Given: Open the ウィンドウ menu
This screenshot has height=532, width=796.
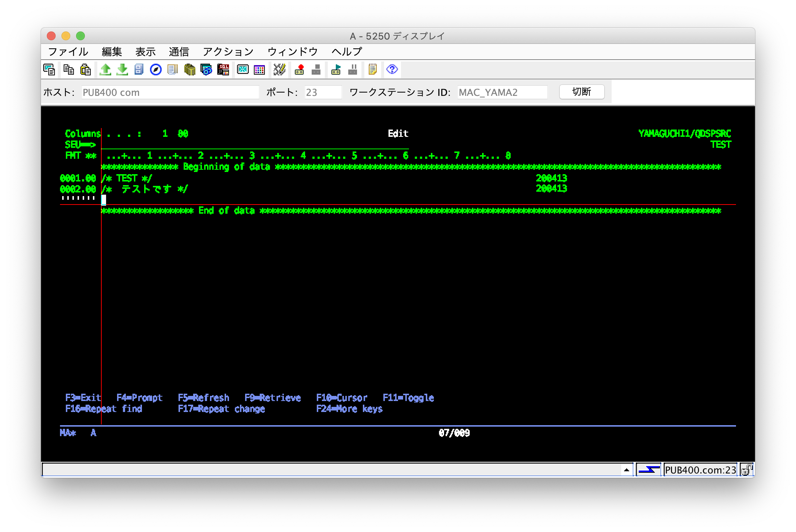Looking at the screenshot, I should click(292, 52).
